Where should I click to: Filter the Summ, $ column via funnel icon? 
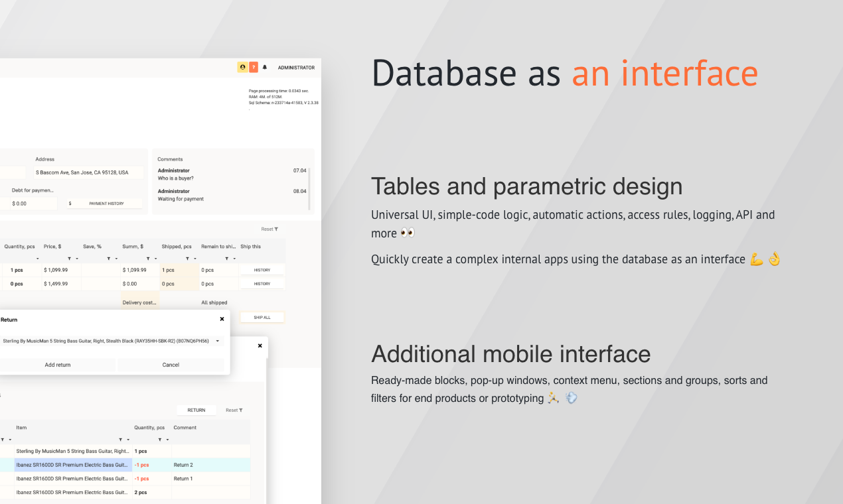(x=148, y=259)
